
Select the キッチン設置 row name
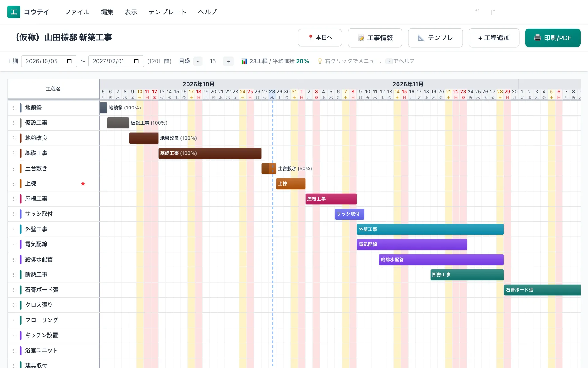click(42, 335)
